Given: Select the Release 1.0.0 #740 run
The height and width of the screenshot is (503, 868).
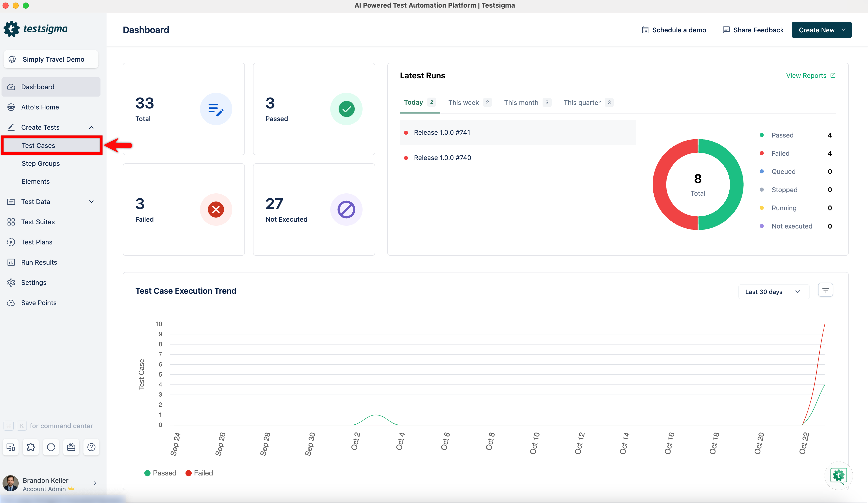Looking at the screenshot, I should (x=442, y=157).
